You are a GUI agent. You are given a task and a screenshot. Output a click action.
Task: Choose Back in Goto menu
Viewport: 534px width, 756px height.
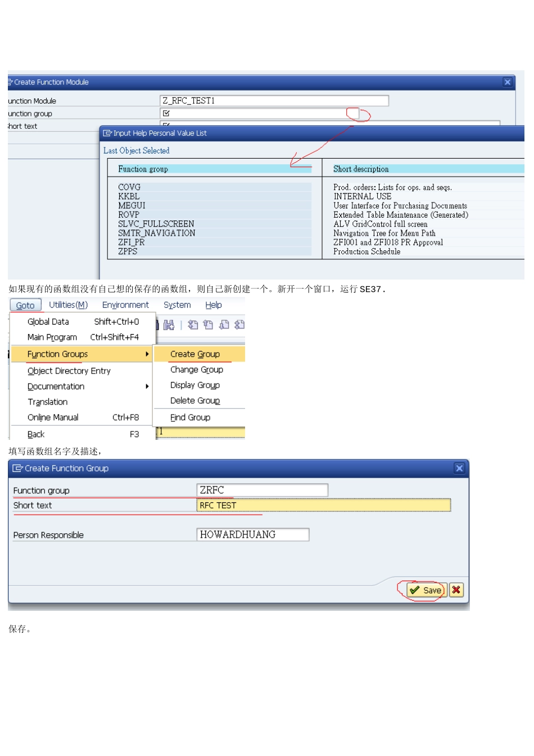click(82, 434)
